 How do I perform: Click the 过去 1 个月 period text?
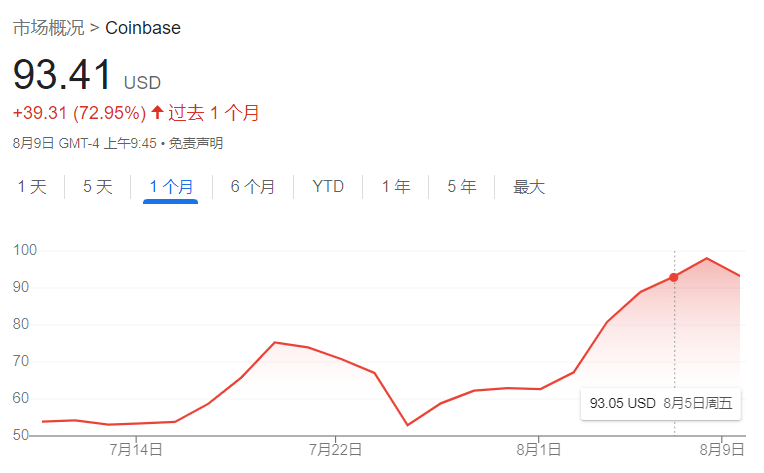[213, 113]
